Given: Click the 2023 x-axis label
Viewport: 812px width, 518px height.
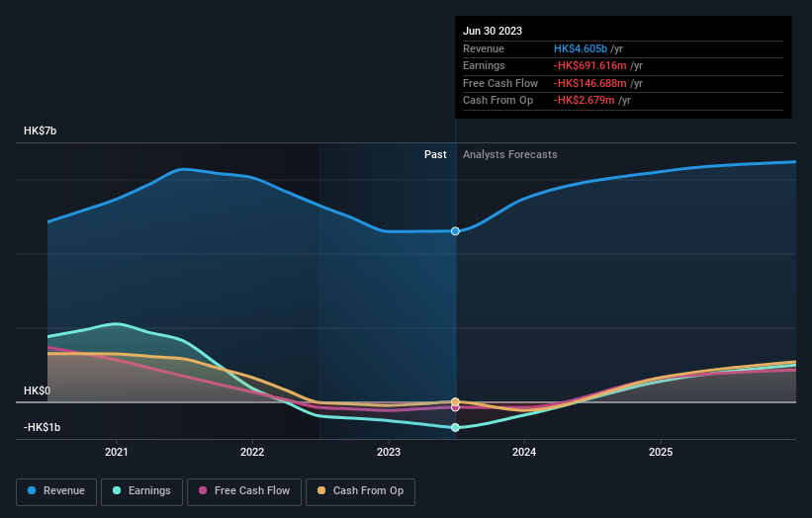Looking at the screenshot, I should [x=389, y=452].
